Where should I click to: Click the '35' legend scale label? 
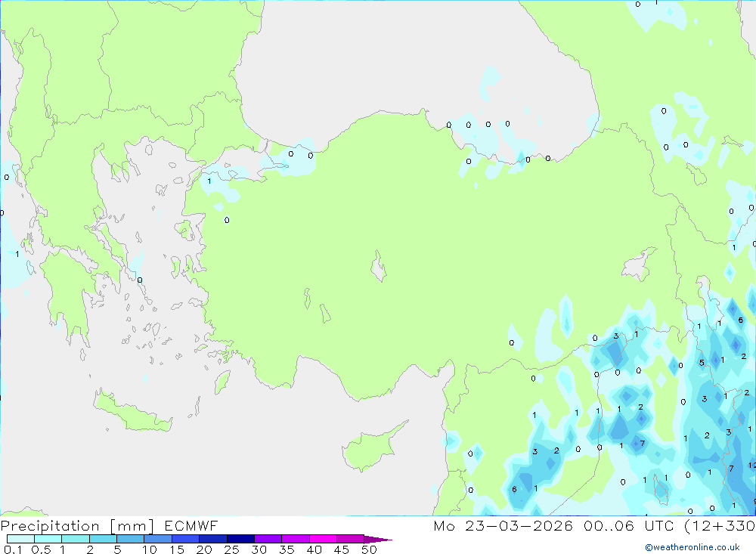tap(287, 549)
